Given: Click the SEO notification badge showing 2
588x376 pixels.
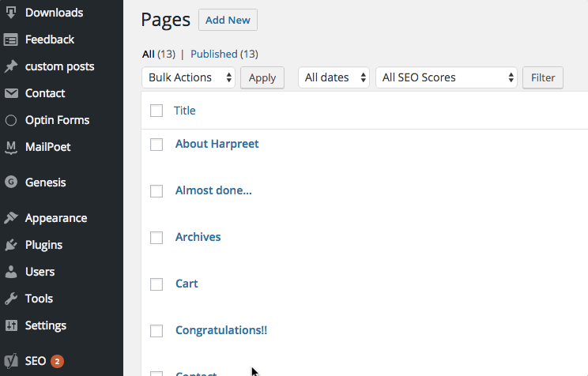Looking at the screenshot, I should click(57, 361).
